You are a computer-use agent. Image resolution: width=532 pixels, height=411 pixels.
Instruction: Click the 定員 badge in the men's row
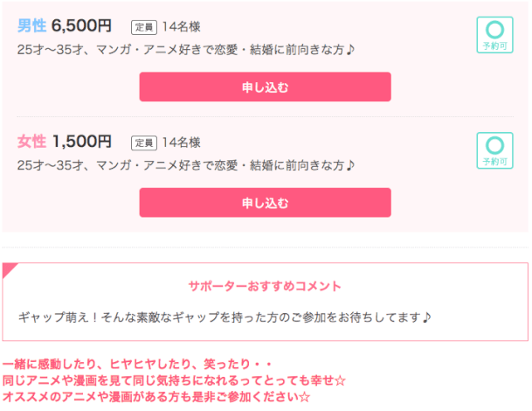[x=144, y=27]
